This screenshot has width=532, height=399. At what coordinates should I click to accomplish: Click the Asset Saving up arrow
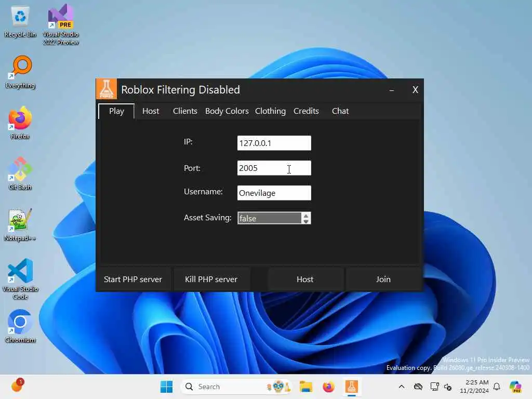click(305, 216)
